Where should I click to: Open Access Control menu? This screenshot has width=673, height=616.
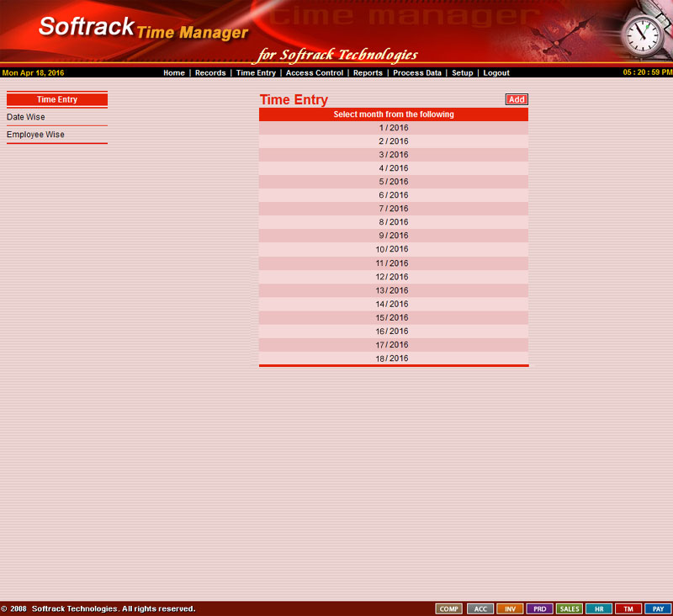point(315,73)
